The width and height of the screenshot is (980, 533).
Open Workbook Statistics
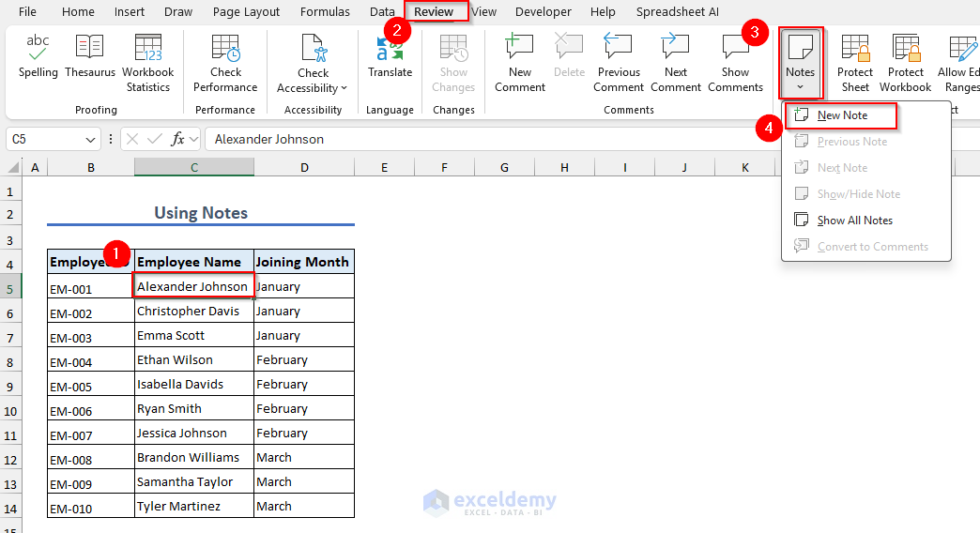pyautogui.click(x=148, y=63)
